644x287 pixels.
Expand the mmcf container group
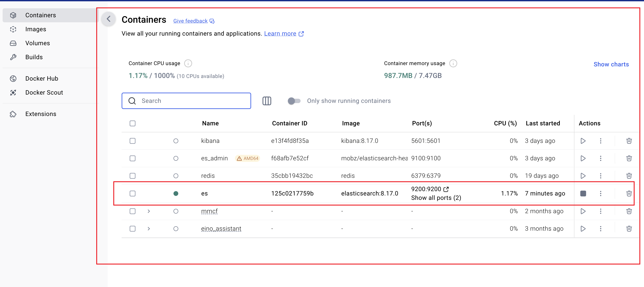click(x=149, y=211)
